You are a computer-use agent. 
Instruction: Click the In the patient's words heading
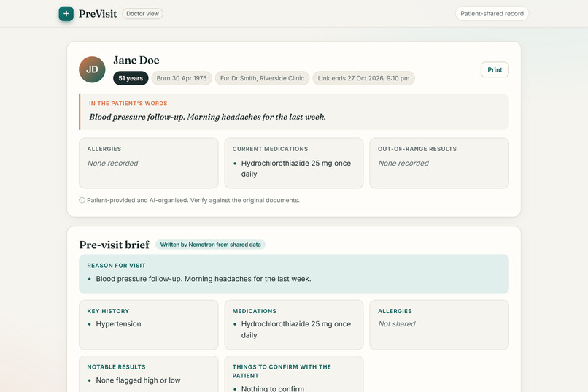[128, 104]
